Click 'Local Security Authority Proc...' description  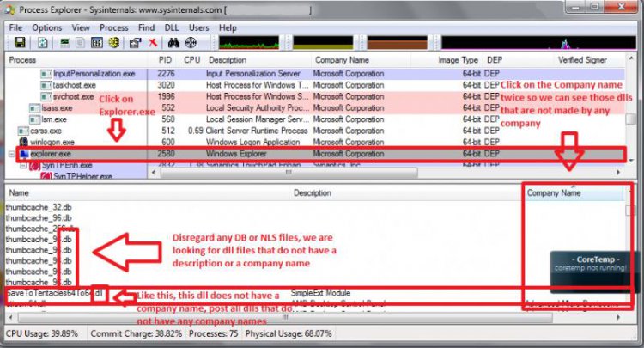coord(257,108)
